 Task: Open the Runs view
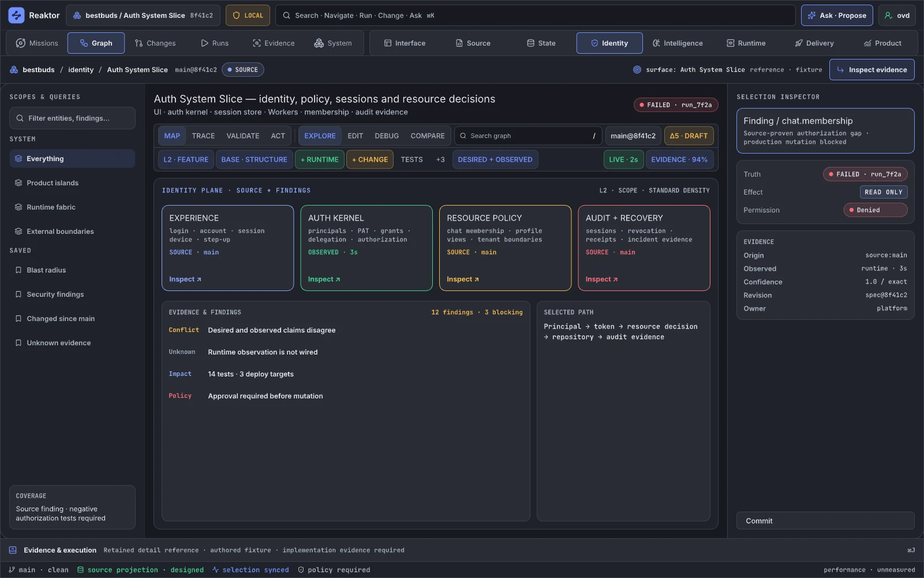click(215, 43)
